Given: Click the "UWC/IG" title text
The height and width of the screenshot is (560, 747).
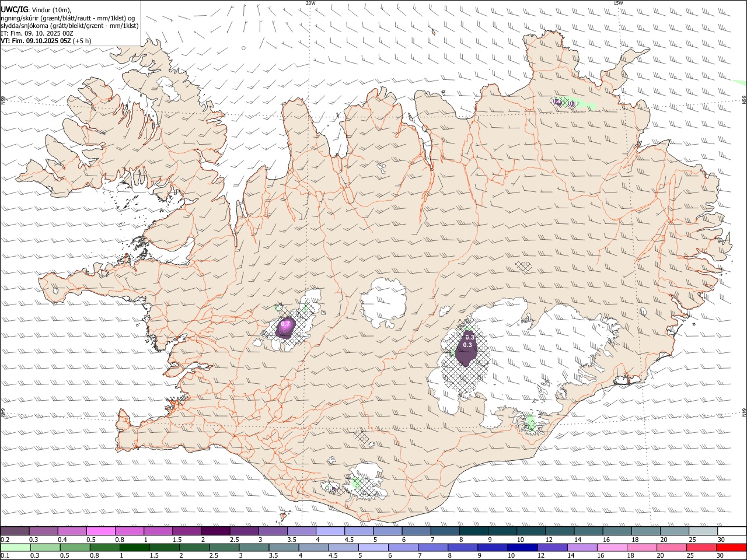Looking at the screenshot, I should (x=14, y=9).
